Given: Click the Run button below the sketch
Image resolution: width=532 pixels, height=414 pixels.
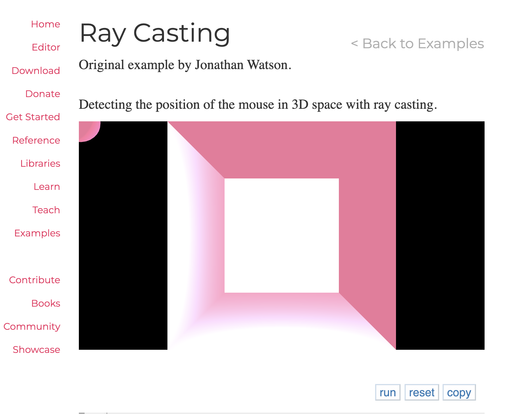Looking at the screenshot, I should [387, 392].
